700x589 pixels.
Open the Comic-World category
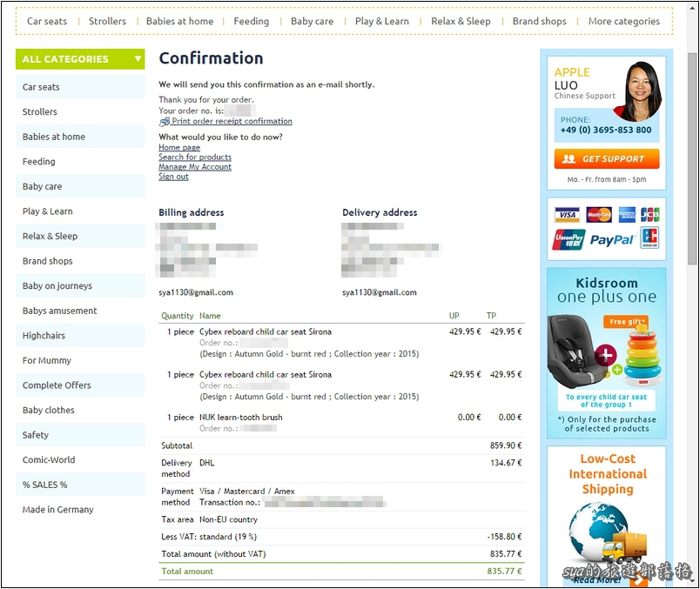80,460
